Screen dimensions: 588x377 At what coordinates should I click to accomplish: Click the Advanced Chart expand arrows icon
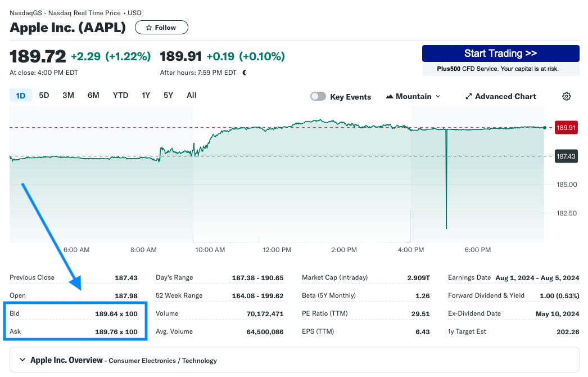click(468, 97)
